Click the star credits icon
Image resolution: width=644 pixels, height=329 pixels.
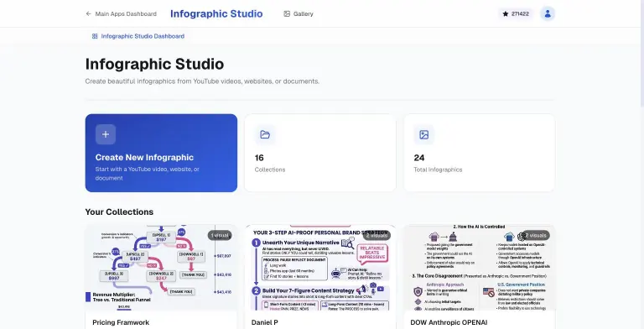pyautogui.click(x=505, y=14)
